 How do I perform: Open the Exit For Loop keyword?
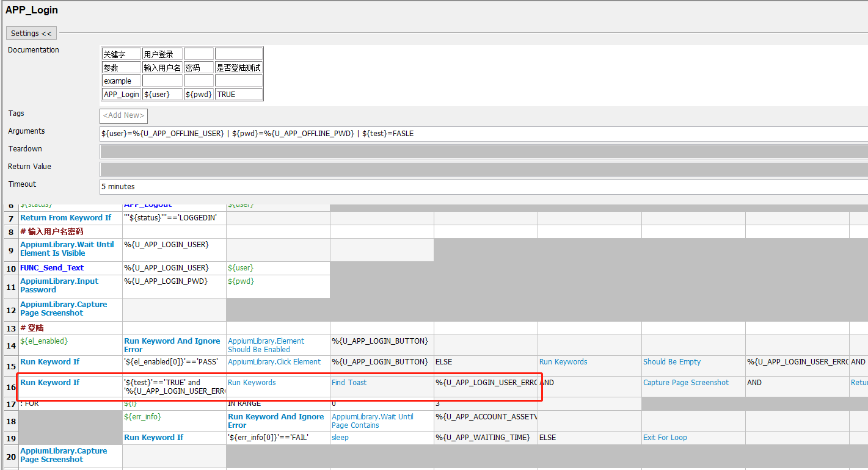point(665,437)
